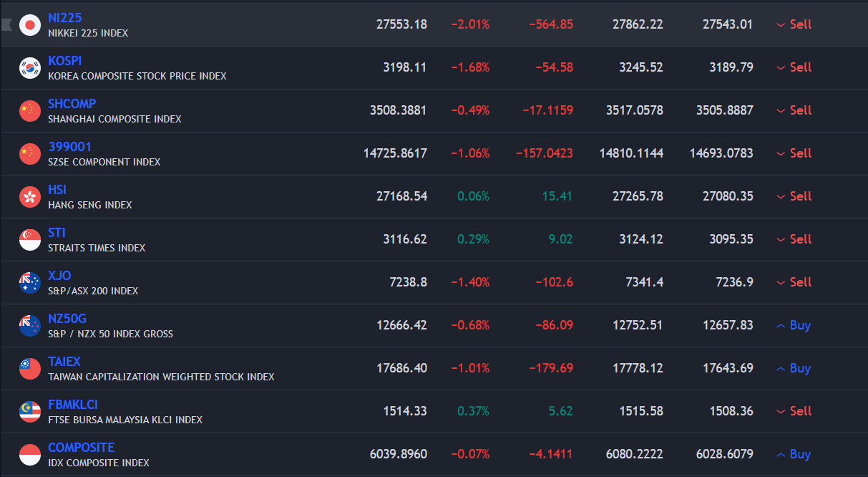Select the SHANGHAI COMPOSITE INDEX text
Screen dimensions: 868x477
[114, 119]
